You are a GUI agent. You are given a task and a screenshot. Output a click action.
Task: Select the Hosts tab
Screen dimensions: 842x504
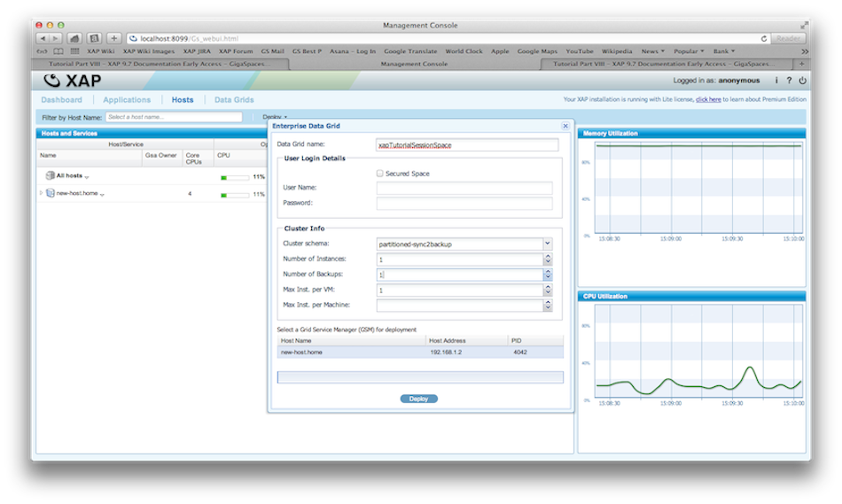pos(183,100)
